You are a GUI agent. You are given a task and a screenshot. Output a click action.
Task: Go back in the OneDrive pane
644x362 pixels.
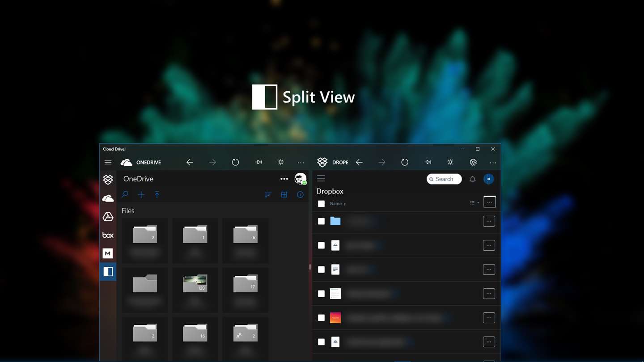[x=190, y=162]
